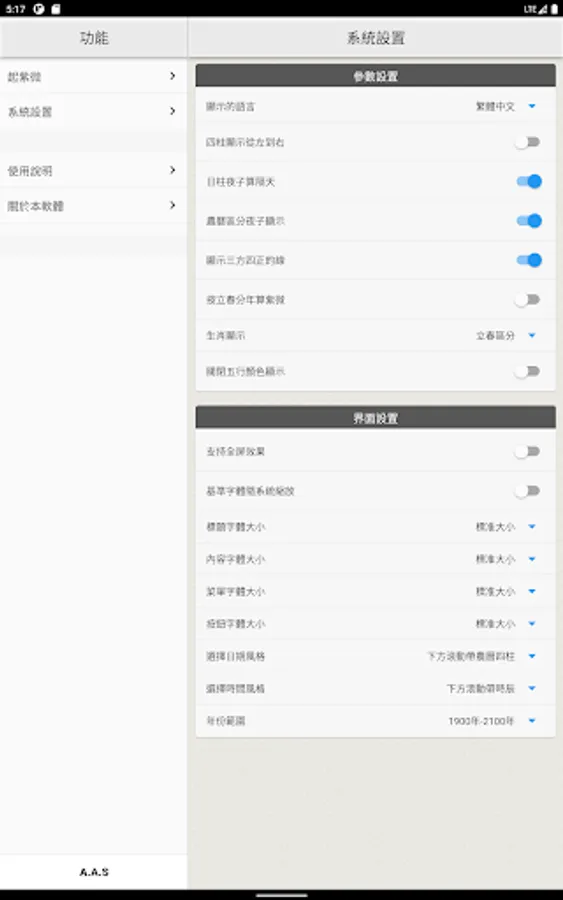Click the A.A.S footer label

[x=94, y=872]
